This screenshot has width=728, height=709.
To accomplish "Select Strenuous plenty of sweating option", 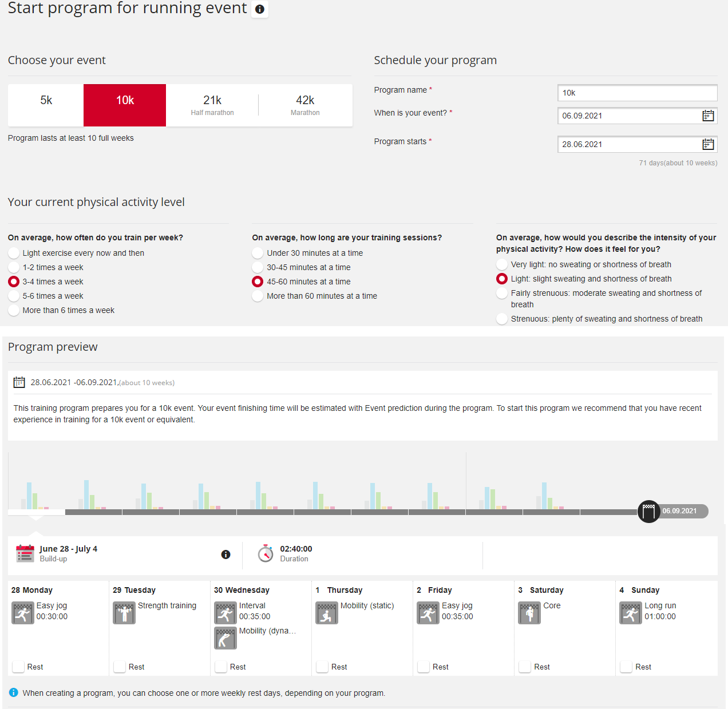I will pos(502,319).
